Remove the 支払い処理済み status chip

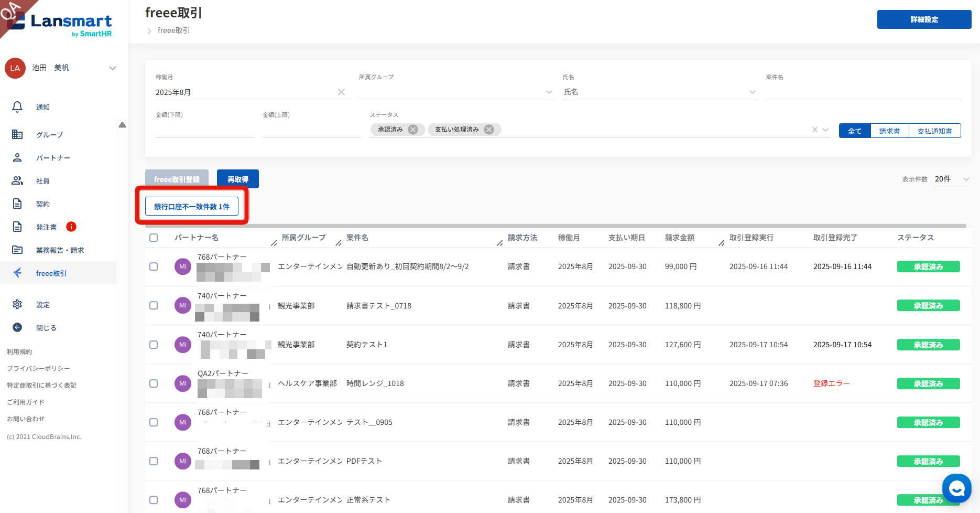point(489,130)
